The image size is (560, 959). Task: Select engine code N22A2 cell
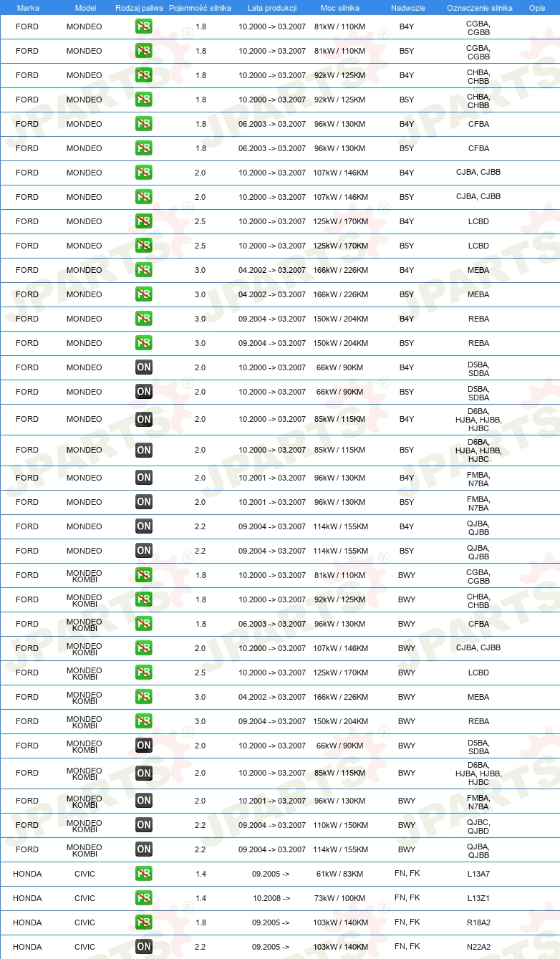[x=478, y=948]
